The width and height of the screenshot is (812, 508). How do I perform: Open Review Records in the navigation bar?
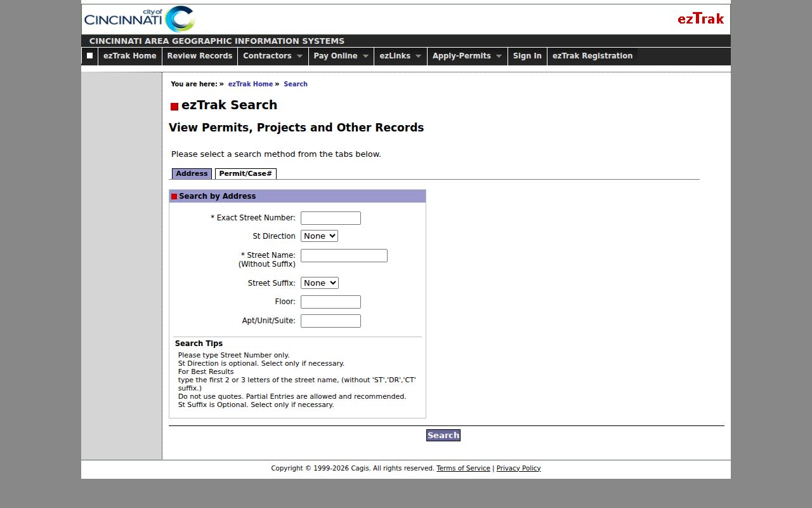pyautogui.click(x=200, y=56)
